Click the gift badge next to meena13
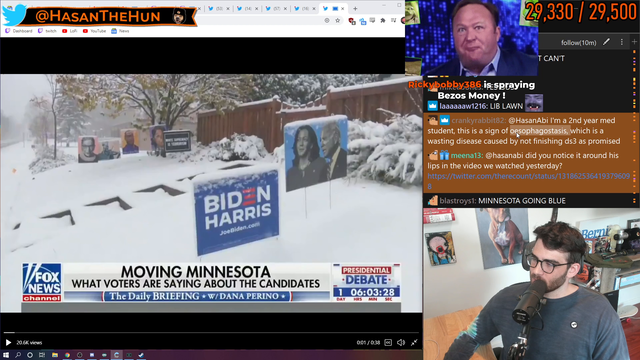640x360 pixels. pyautogui.click(x=444, y=155)
